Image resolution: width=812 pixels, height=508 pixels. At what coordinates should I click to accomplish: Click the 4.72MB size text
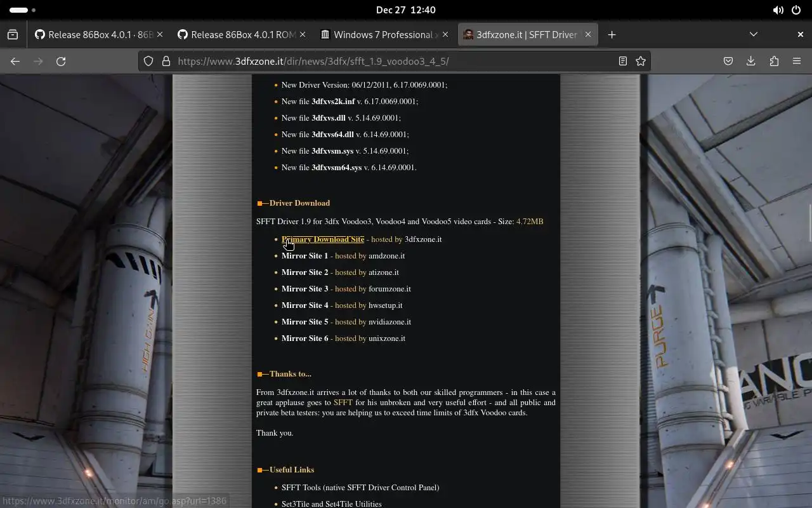(530, 222)
